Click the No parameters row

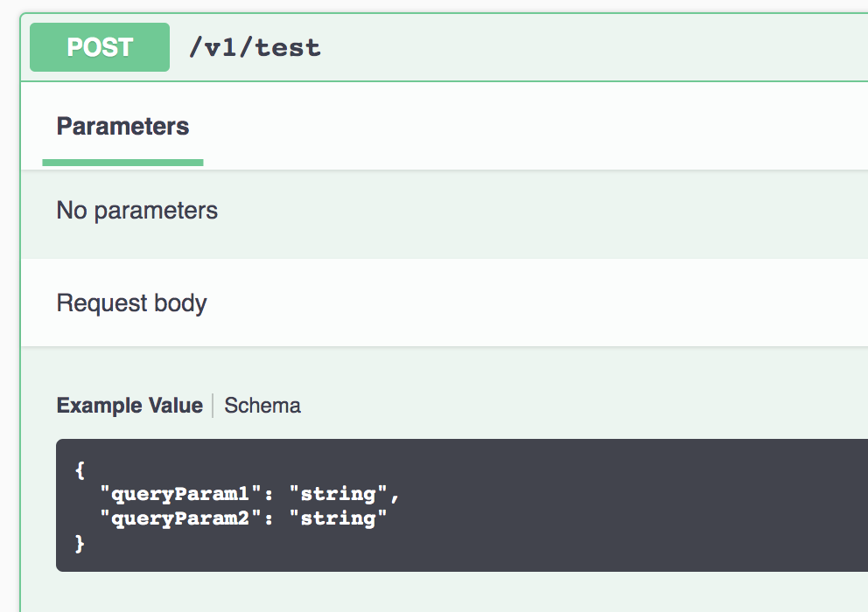[136, 210]
